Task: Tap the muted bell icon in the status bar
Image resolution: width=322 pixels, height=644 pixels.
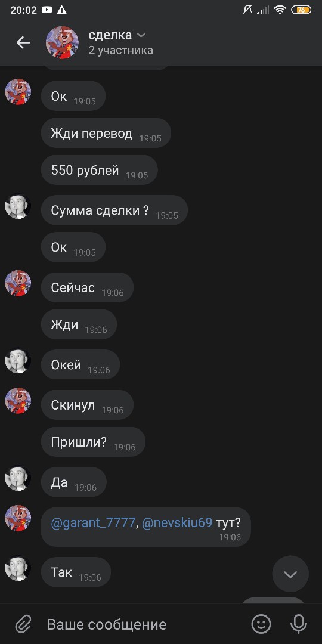Action: click(x=247, y=10)
